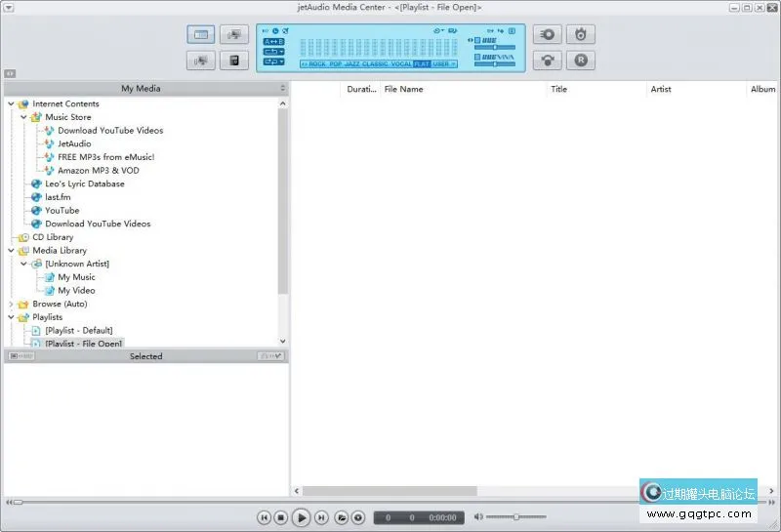This screenshot has height=532, width=781.
Task: Select Leo's Lyric Database in tree
Action: click(84, 184)
